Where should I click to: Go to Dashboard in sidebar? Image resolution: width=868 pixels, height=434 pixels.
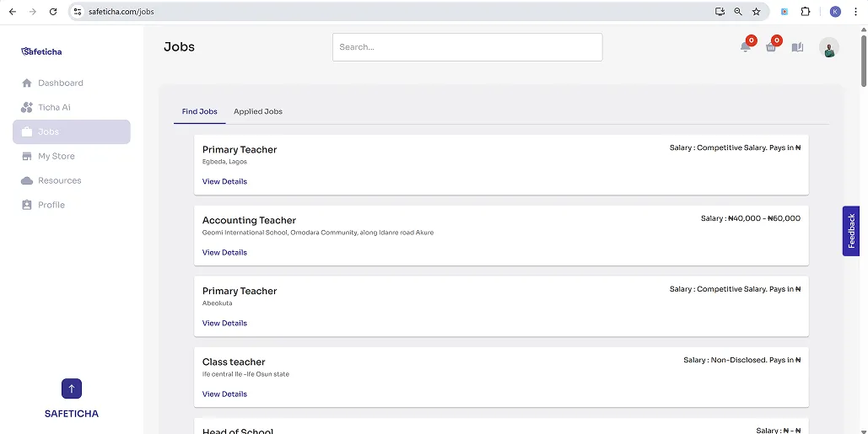point(72,83)
